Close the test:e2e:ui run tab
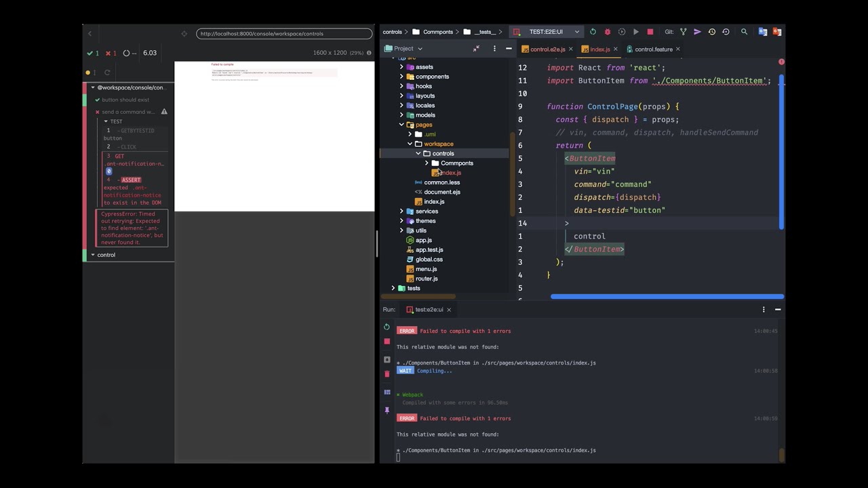868x488 pixels. pos(448,310)
